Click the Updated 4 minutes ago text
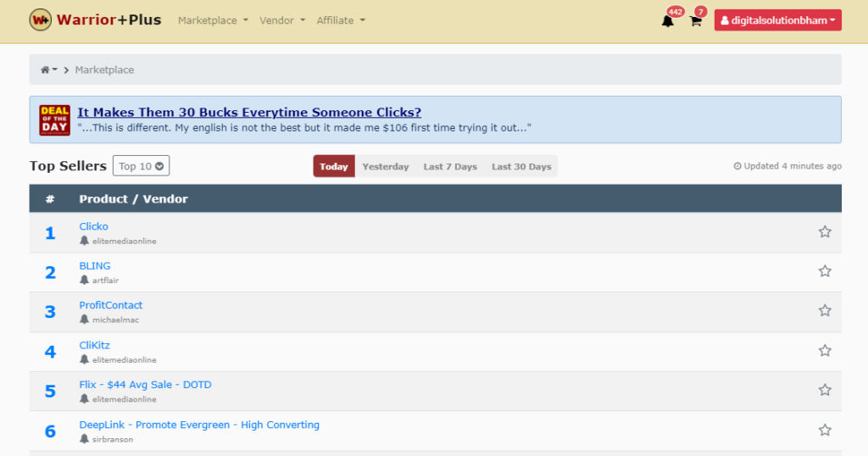 tap(787, 166)
